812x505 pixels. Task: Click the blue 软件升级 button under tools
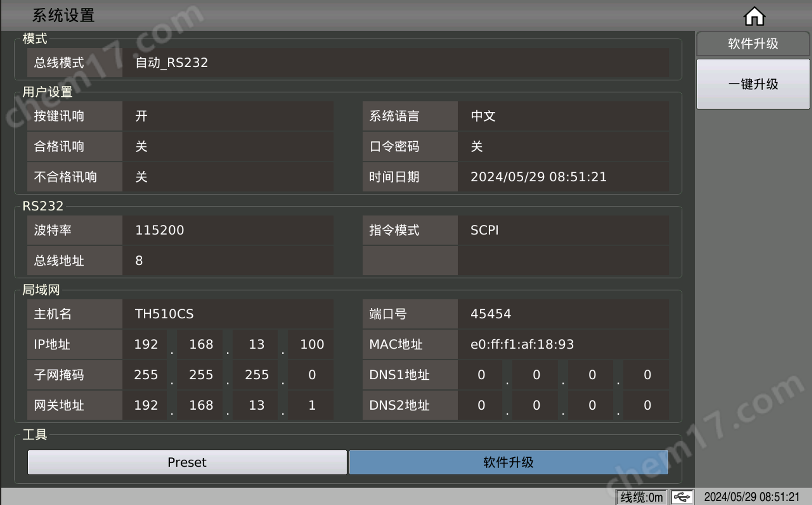click(x=508, y=462)
